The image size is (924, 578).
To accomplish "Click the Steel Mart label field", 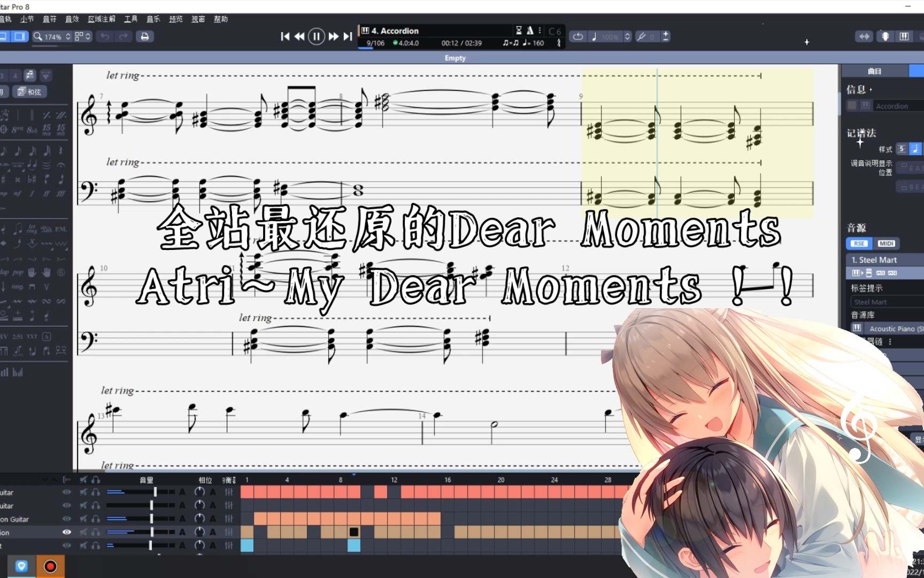I will tap(887, 302).
